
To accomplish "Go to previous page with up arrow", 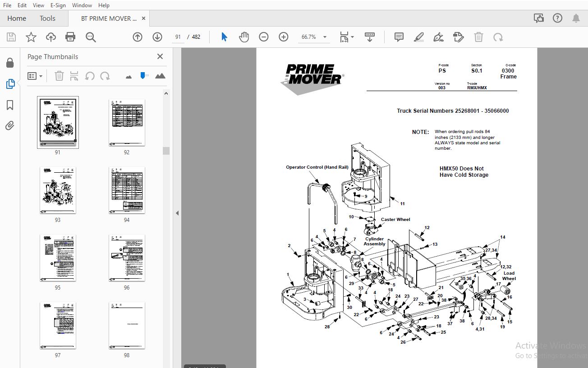I will click(x=138, y=37).
